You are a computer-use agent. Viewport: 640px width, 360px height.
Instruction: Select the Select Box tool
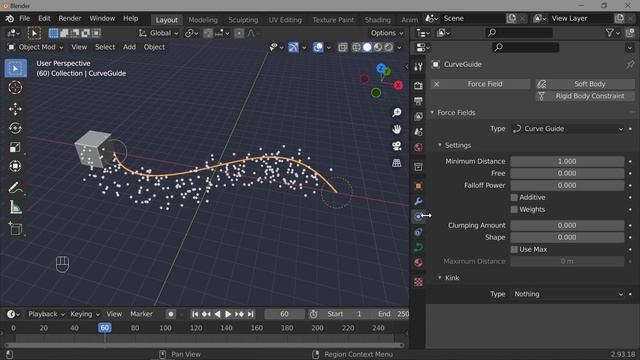point(16,68)
